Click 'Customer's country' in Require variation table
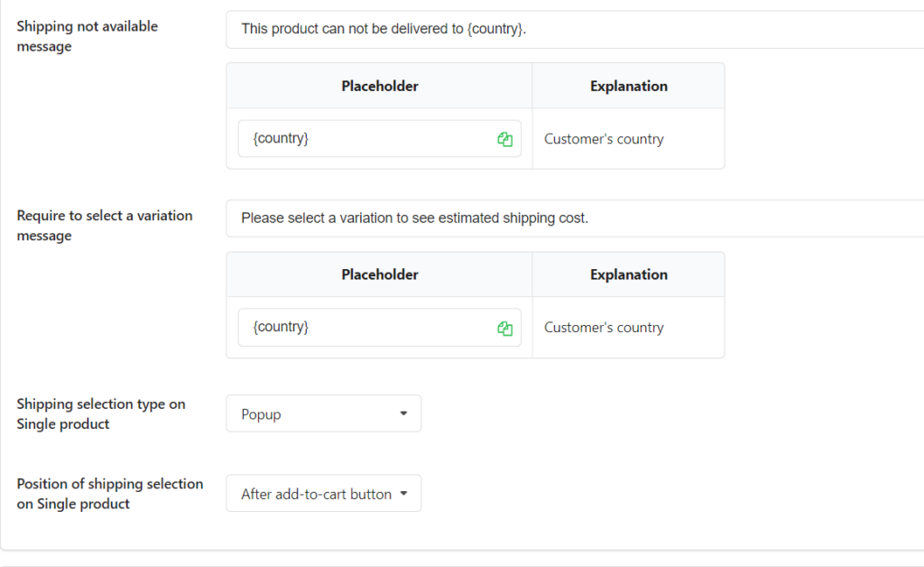 pyautogui.click(x=604, y=328)
